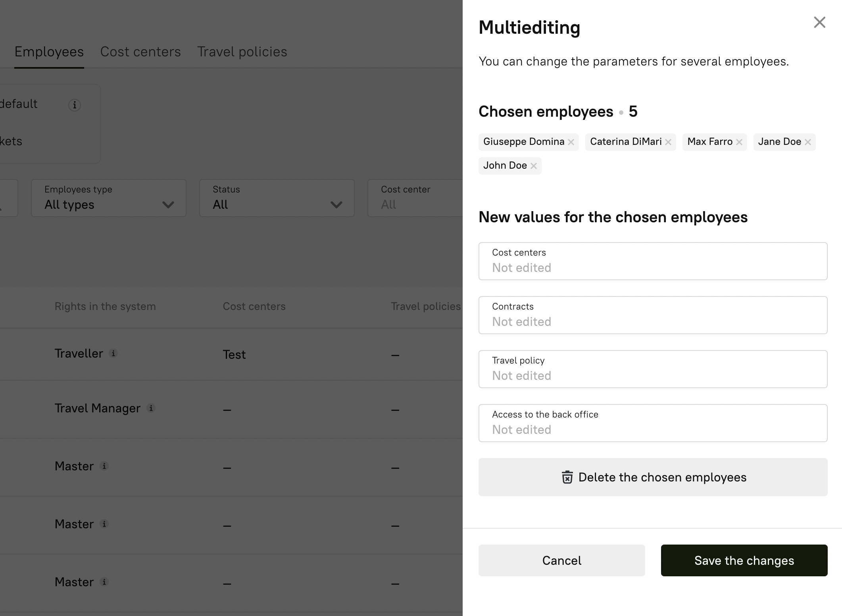
Task: Open the Travel policy selection field
Action: [653, 369]
